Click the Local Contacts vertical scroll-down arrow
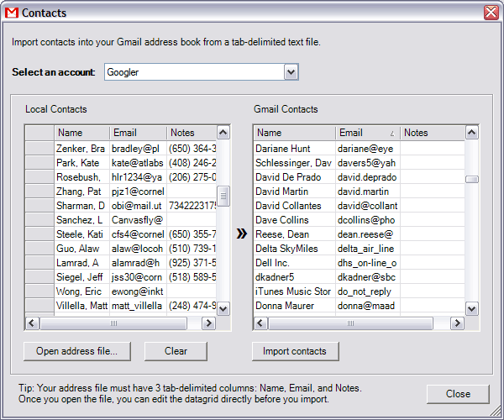Viewport: 504px width, 420px height. 223,309
